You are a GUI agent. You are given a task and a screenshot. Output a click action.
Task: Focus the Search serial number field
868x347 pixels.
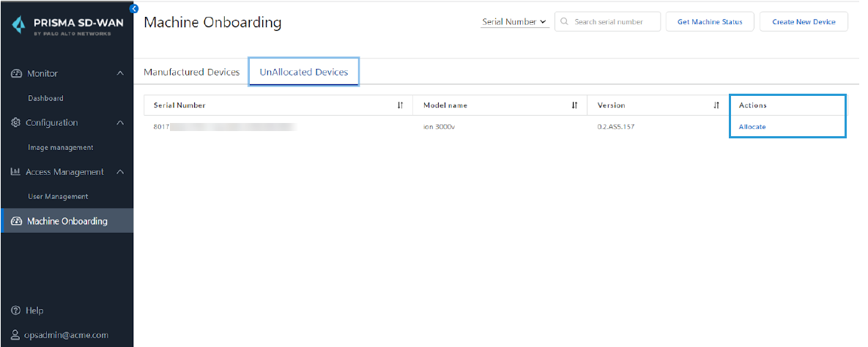[608, 21]
